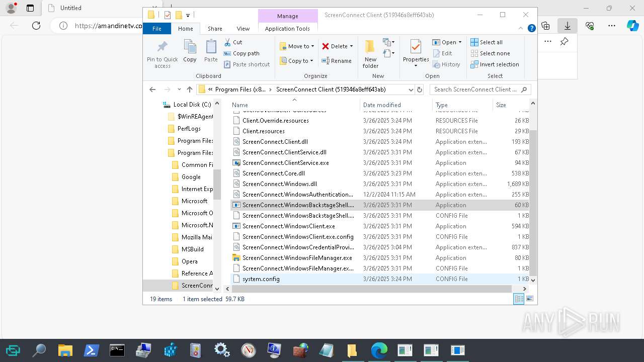The width and height of the screenshot is (644, 362).
Task: Open the Copy to dropdown
Action: coord(297,61)
